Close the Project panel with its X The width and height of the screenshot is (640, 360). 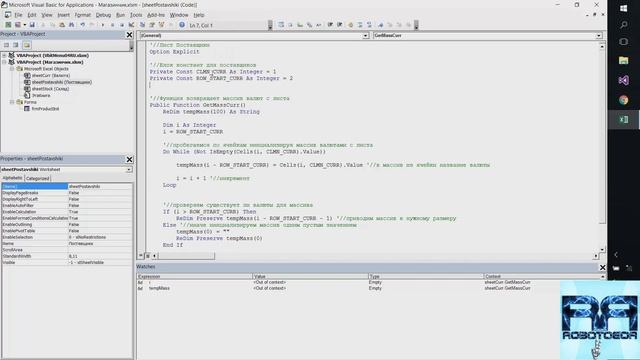click(x=129, y=35)
